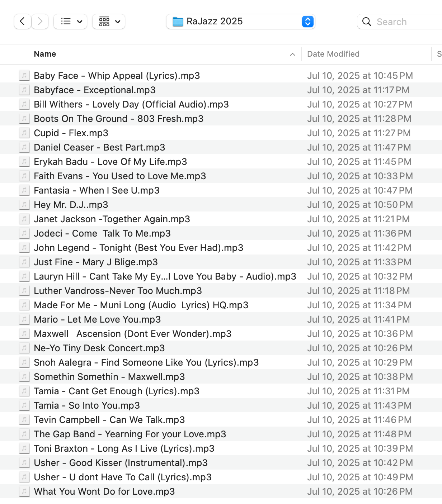
Task: Click date Jul 10, 2025 at 11:48 PM
Action: tap(359, 434)
